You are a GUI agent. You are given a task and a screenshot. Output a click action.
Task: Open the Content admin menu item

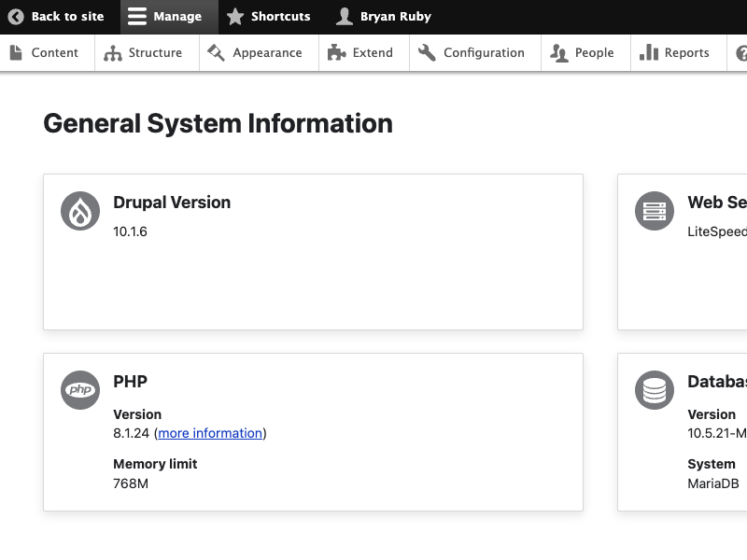click(44, 53)
